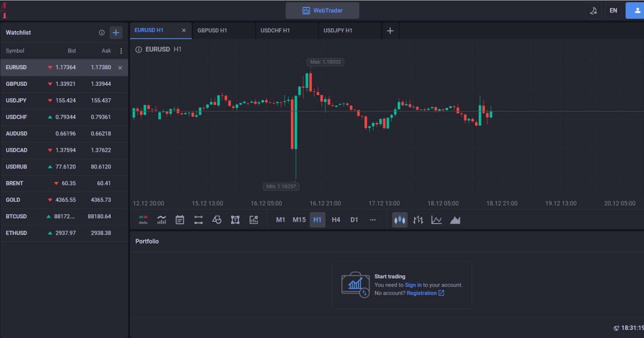The width and height of the screenshot is (644, 338).
Task: Click the Bid column header
Action: coord(72,51)
